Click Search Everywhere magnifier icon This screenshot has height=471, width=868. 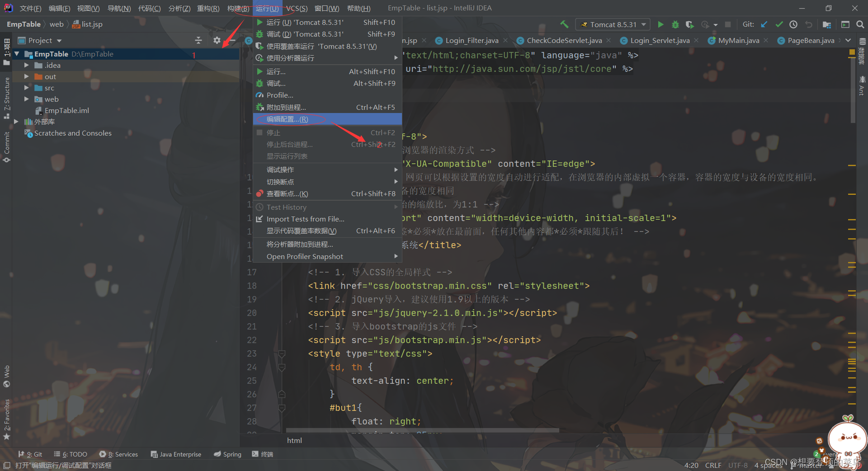(x=860, y=24)
